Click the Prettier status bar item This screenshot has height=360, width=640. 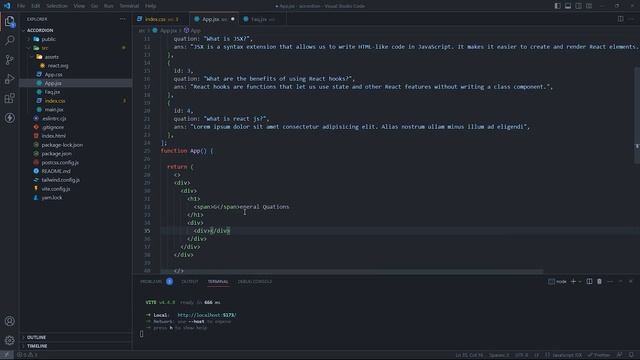click(x=599, y=355)
